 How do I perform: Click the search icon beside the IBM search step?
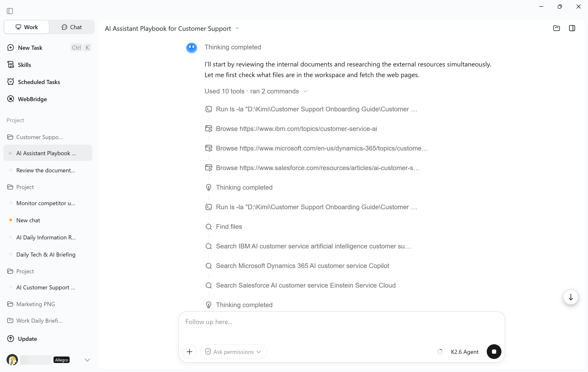click(x=208, y=246)
